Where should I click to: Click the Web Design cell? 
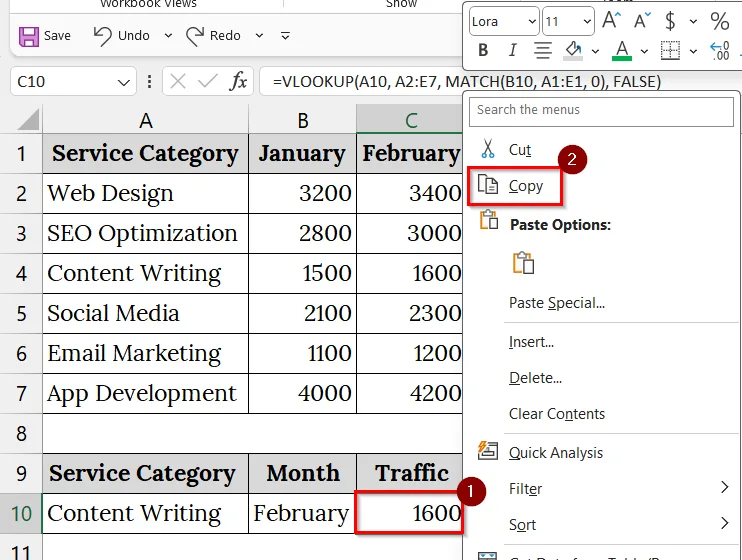pos(145,193)
